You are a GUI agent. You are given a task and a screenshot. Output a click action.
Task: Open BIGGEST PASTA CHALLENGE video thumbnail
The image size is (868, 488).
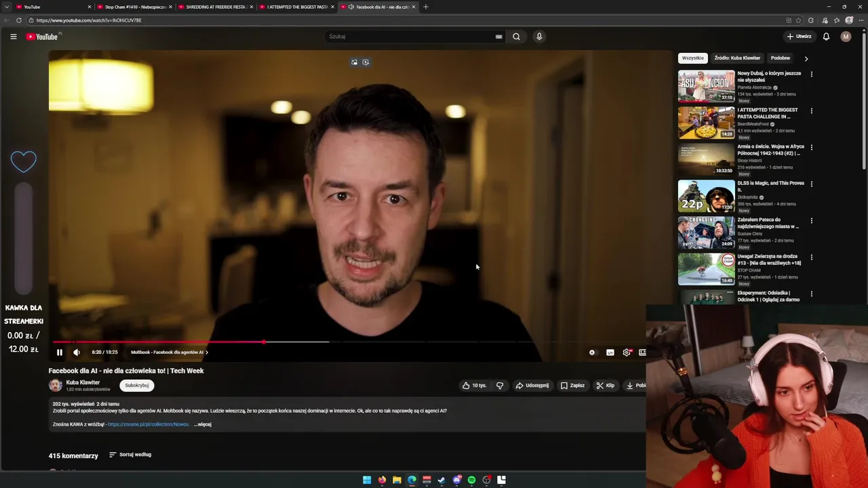pyautogui.click(x=706, y=123)
